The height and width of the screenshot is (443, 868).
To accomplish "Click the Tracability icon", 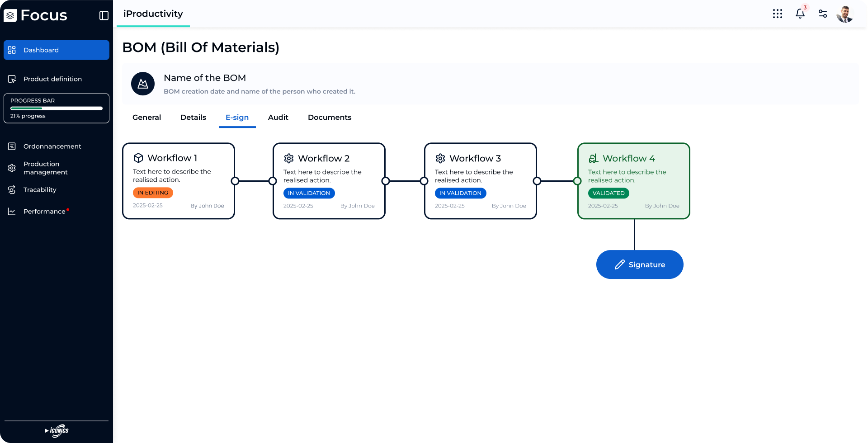I will coord(12,190).
